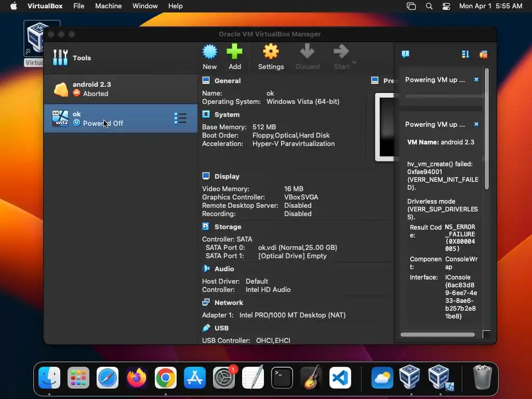
Task: Click the USB section header
Action: point(221,328)
